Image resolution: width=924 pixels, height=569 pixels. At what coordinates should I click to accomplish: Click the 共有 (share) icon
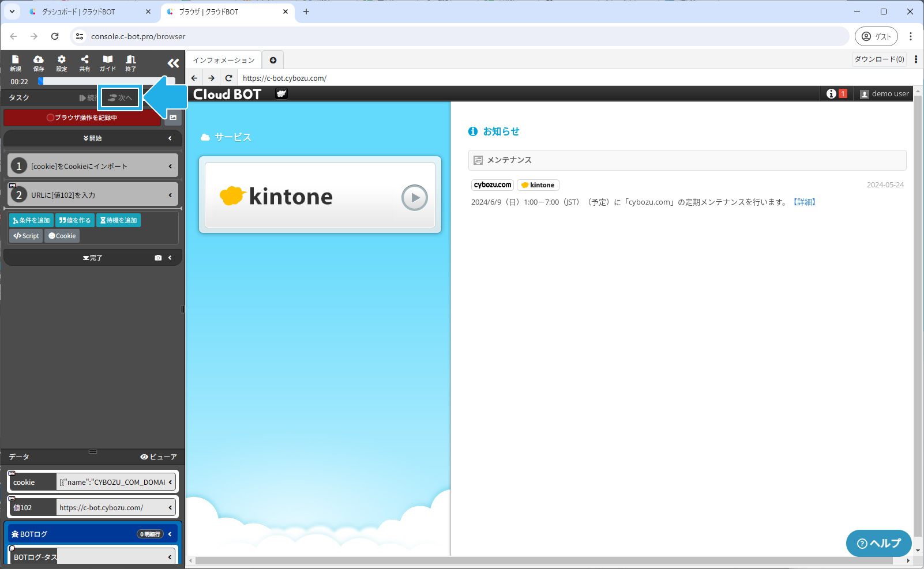click(x=85, y=63)
